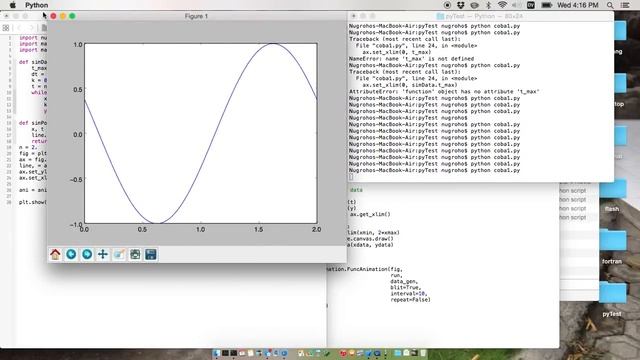The image size is (640, 360).
Task: Click FuncAnimation(fig, text in rear window
Action: [375, 269]
